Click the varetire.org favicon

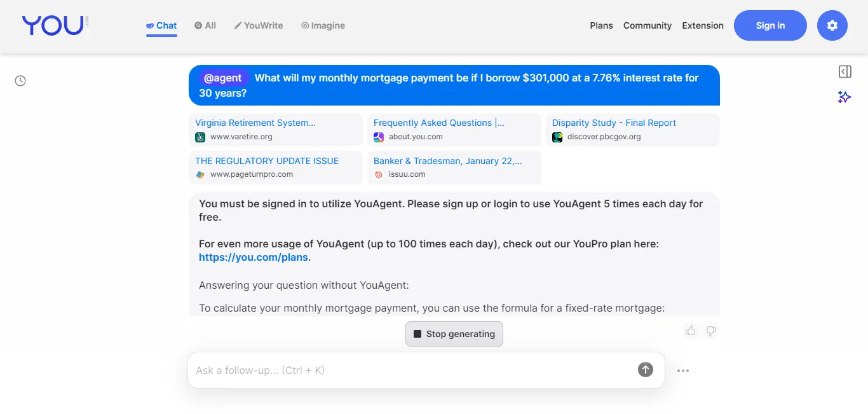(200, 137)
